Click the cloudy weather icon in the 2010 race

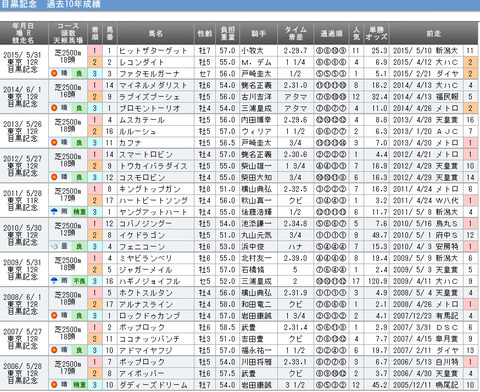coord(54,246)
